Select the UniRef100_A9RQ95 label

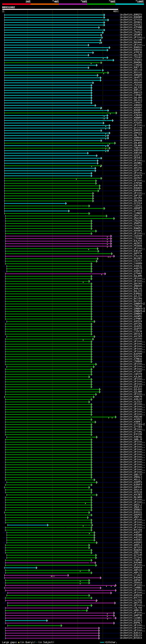point(131,75)
